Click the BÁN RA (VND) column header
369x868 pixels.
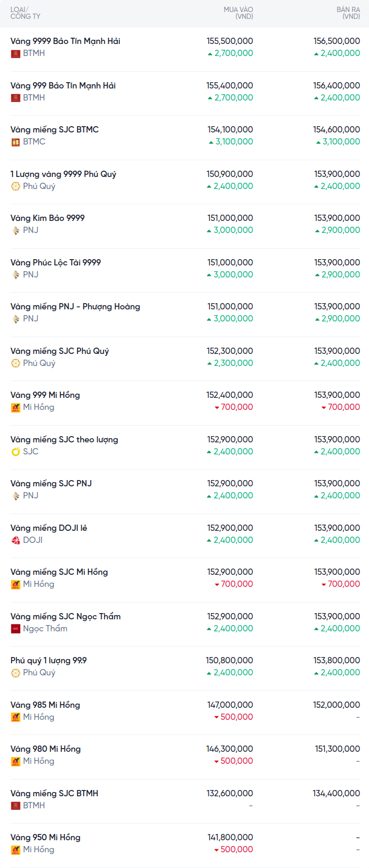click(348, 13)
